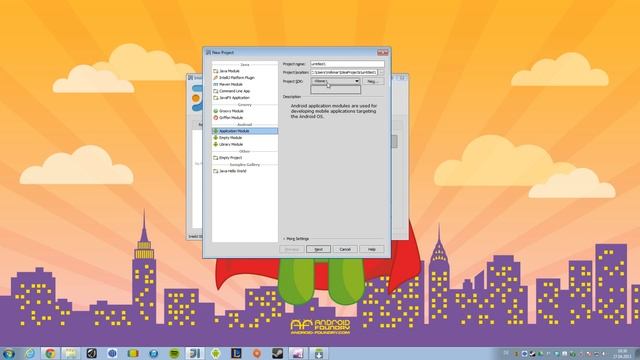Click the New SDK button
This screenshot has height=360, width=640.
click(373, 81)
